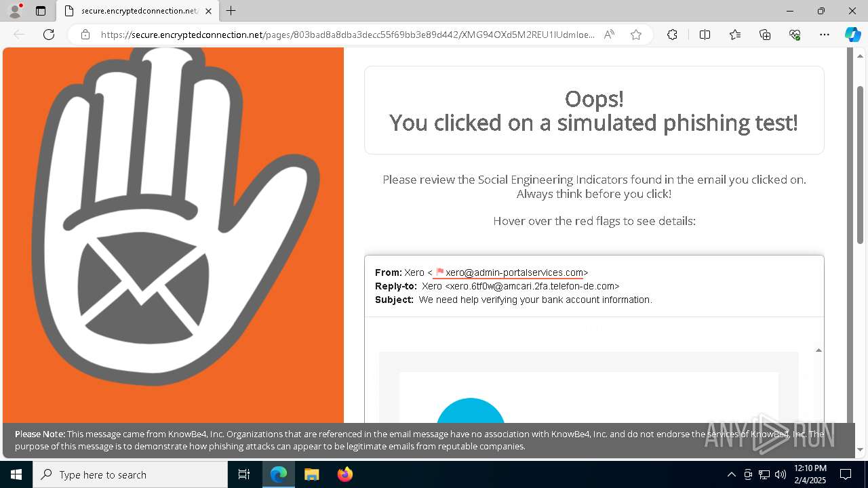Open Settings and more ellipsis menu
The height and width of the screenshot is (488, 868).
pos(825,35)
